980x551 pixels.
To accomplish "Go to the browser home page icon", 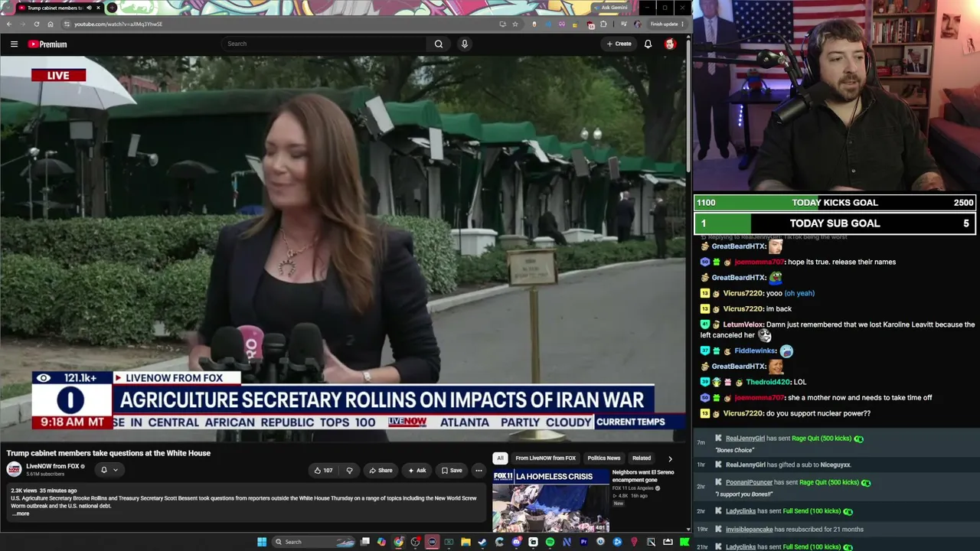I will click(51, 24).
